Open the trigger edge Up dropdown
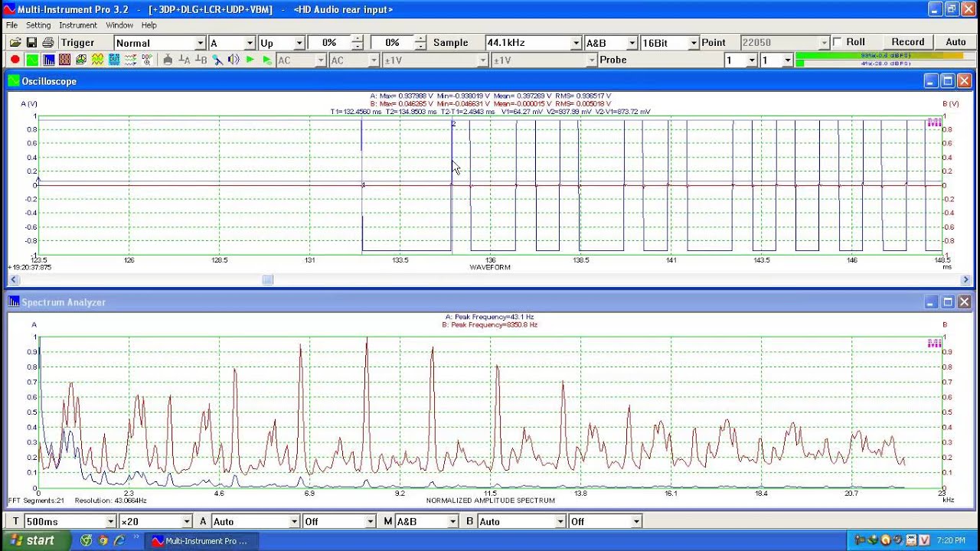 click(x=300, y=43)
